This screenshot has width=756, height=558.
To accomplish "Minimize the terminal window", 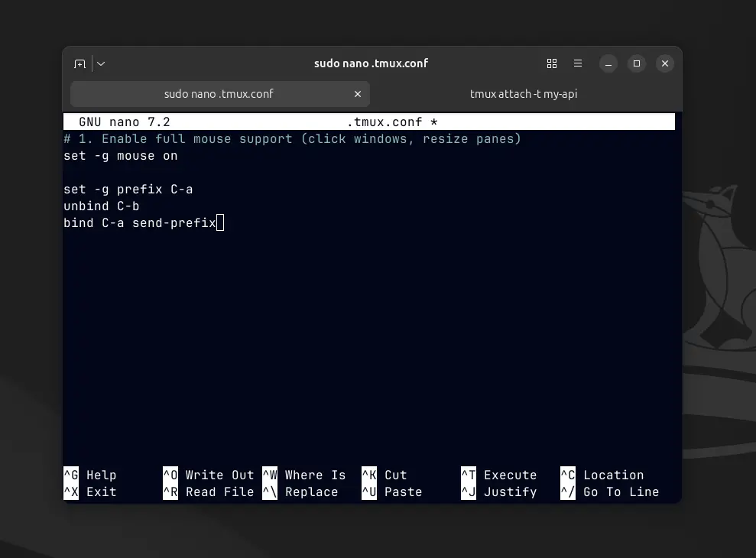I will tap(608, 63).
